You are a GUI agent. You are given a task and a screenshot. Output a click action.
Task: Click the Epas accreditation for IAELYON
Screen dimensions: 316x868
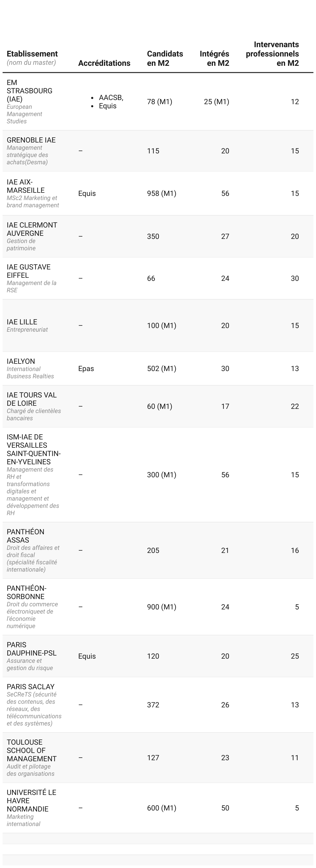[x=86, y=369]
